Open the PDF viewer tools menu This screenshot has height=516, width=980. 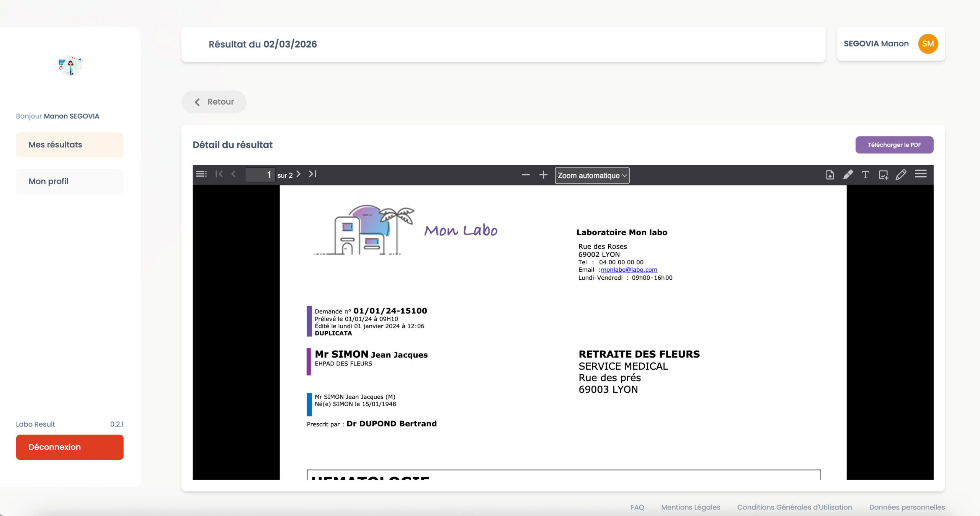[921, 174]
